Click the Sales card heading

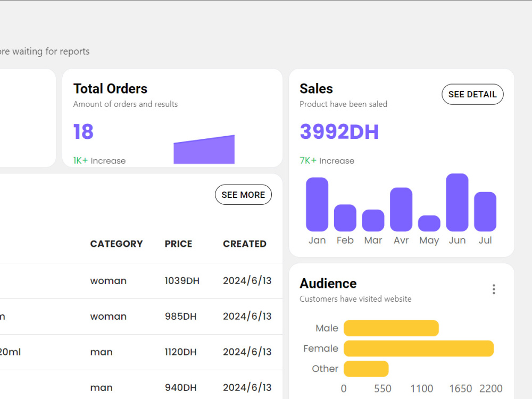[x=316, y=89]
